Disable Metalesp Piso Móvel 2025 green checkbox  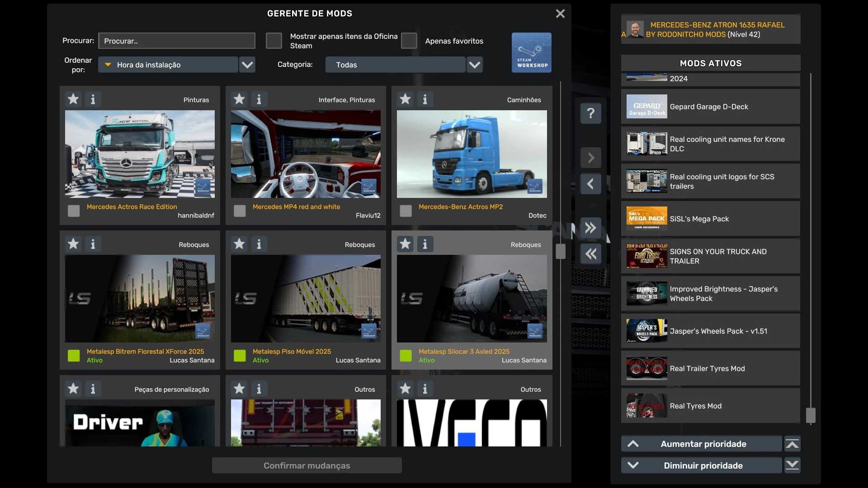[240, 356]
